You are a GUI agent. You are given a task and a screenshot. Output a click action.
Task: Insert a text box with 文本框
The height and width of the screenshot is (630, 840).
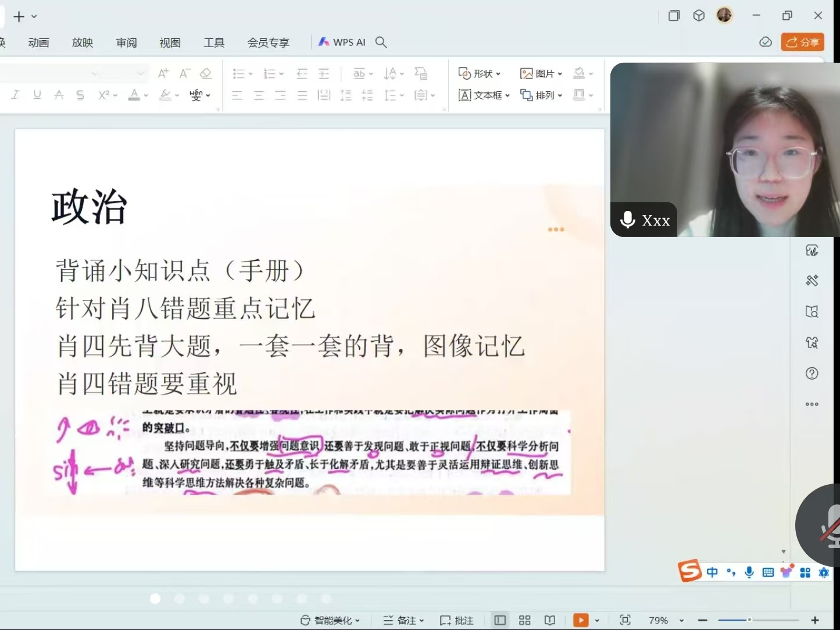[x=483, y=95]
